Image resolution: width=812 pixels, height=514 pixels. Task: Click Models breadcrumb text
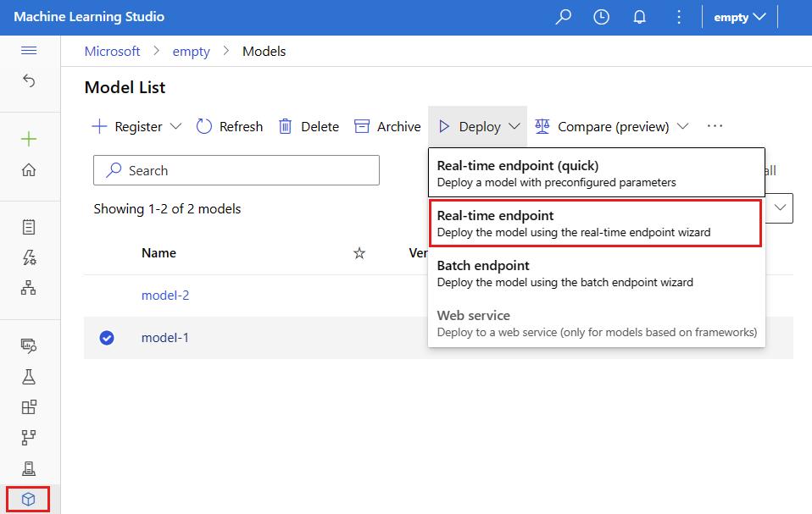pyautogui.click(x=264, y=51)
